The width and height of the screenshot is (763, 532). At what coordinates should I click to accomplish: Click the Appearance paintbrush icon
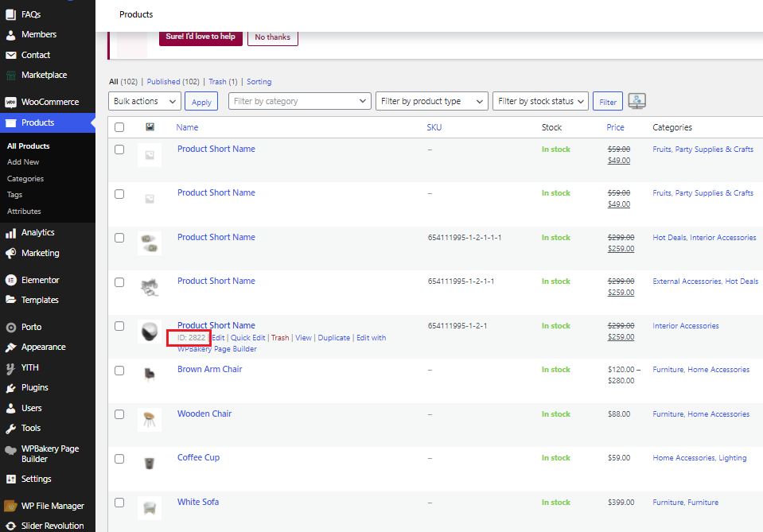pos(10,348)
